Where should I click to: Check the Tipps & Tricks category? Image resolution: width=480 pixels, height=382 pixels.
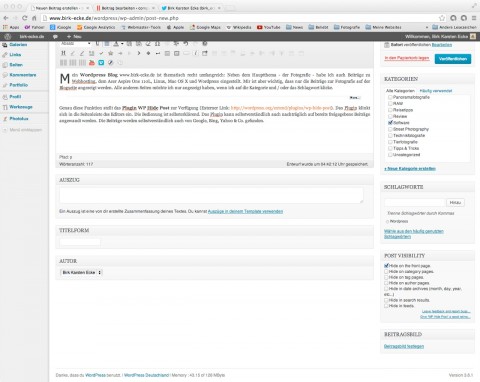390,148
